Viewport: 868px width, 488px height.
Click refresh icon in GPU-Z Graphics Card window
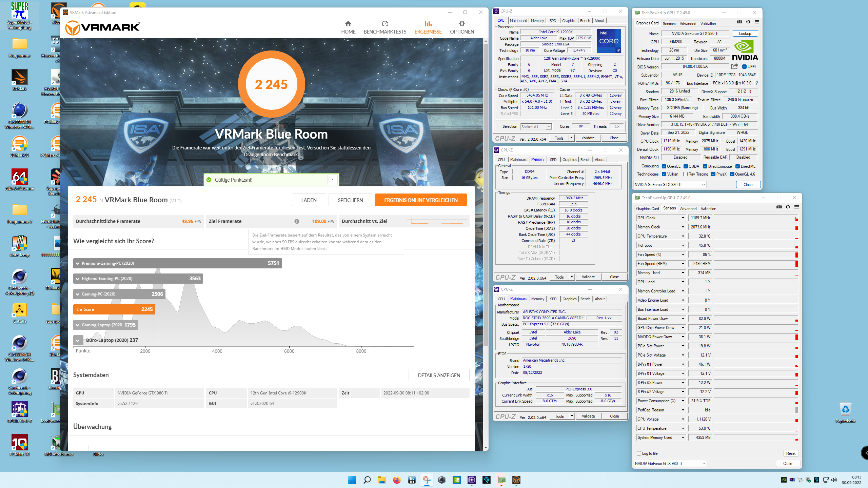pos(748,22)
